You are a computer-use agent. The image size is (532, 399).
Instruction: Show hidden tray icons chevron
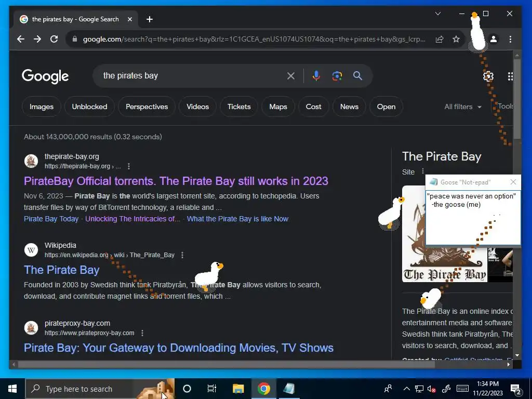pyautogui.click(x=406, y=389)
